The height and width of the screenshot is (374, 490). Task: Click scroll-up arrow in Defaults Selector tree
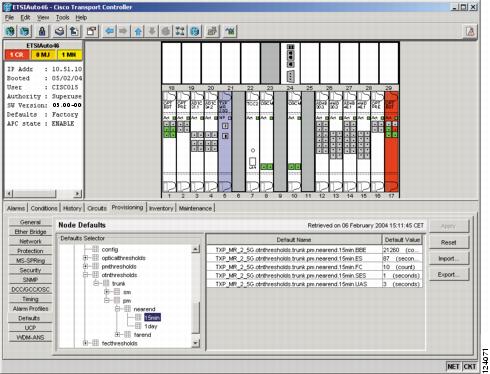point(196,249)
